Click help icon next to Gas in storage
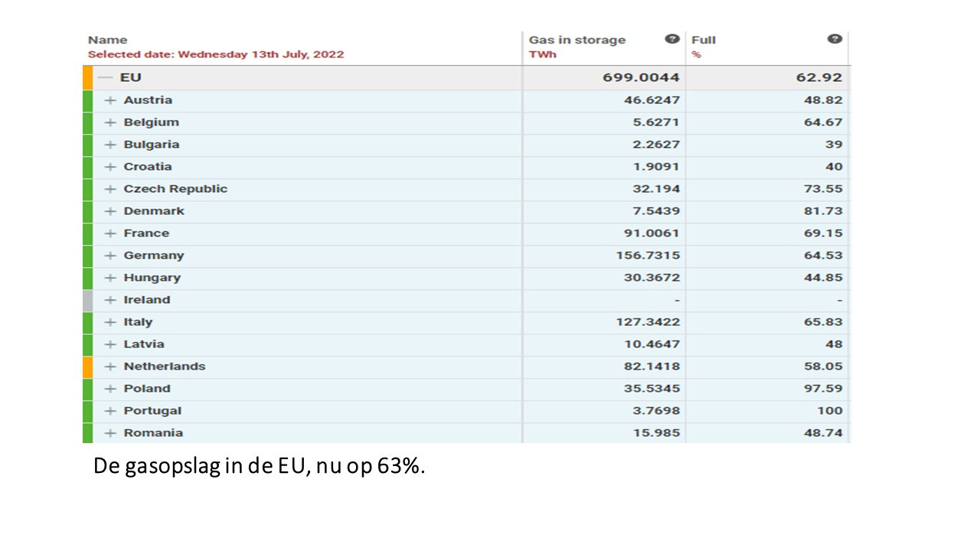 click(x=672, y=39)
